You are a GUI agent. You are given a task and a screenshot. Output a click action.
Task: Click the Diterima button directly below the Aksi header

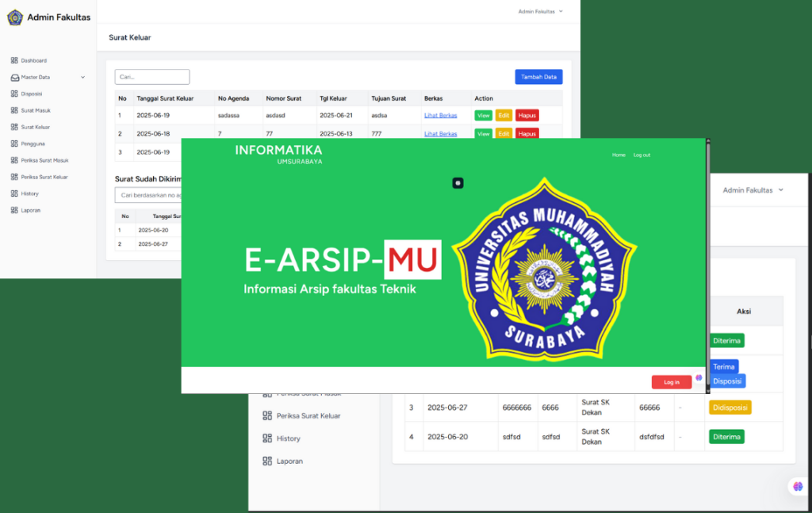coord(726,341)
